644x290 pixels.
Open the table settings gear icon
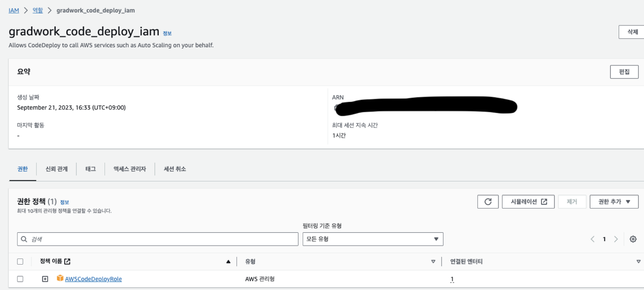[633, 239]
